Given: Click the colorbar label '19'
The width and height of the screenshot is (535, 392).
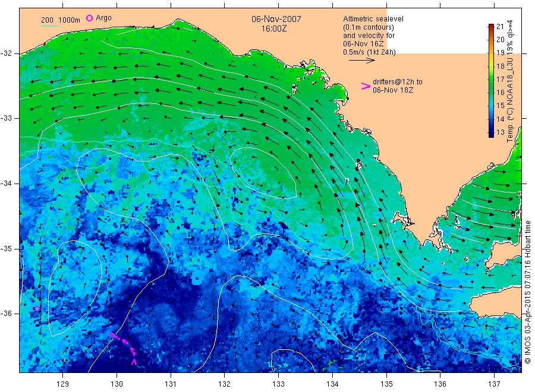Looking at the screenshot, I should [500, 53].
